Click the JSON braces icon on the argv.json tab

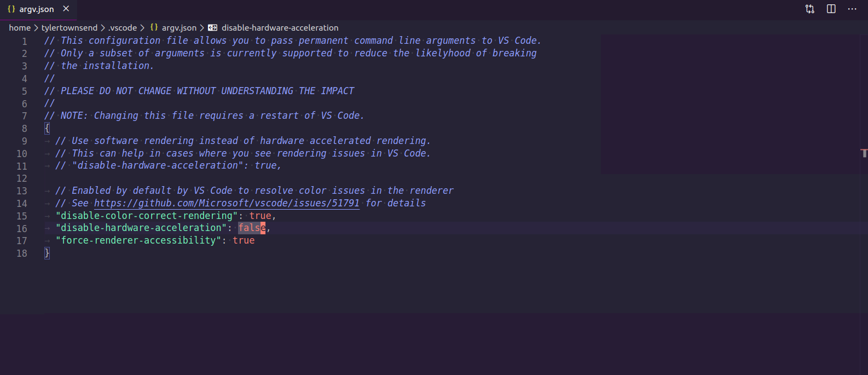12,9
